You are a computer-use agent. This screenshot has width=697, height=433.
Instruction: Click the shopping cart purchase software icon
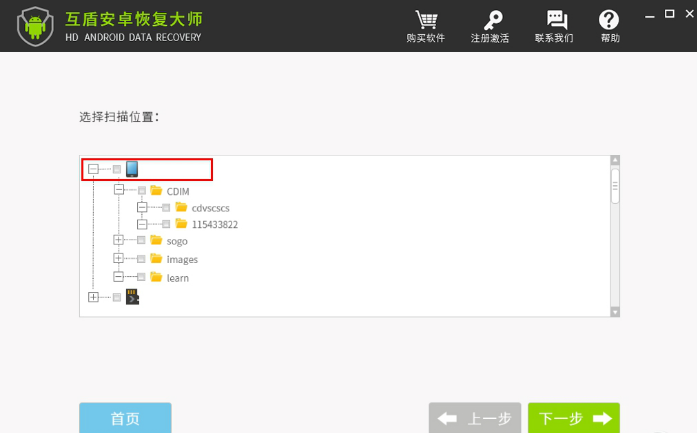click(x=426, y=20)
